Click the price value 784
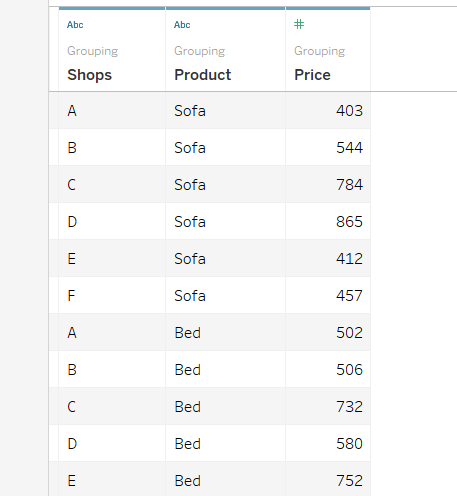This screenshot has width=457, height=496. 349,185
